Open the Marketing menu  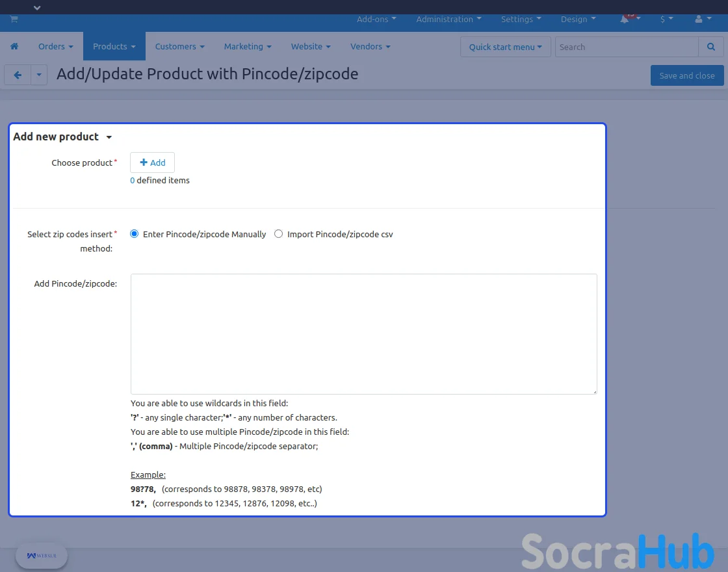click(x=247, y=47)
